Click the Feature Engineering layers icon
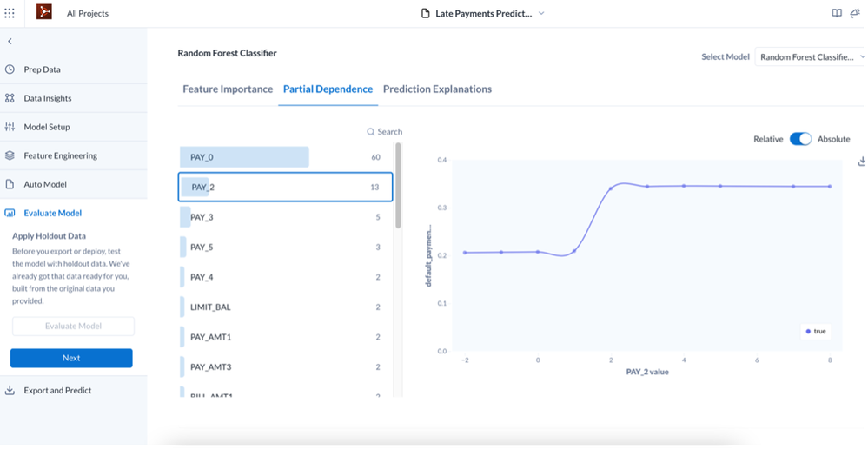Viewport: 868px width, 449px height. click(10, 155)
